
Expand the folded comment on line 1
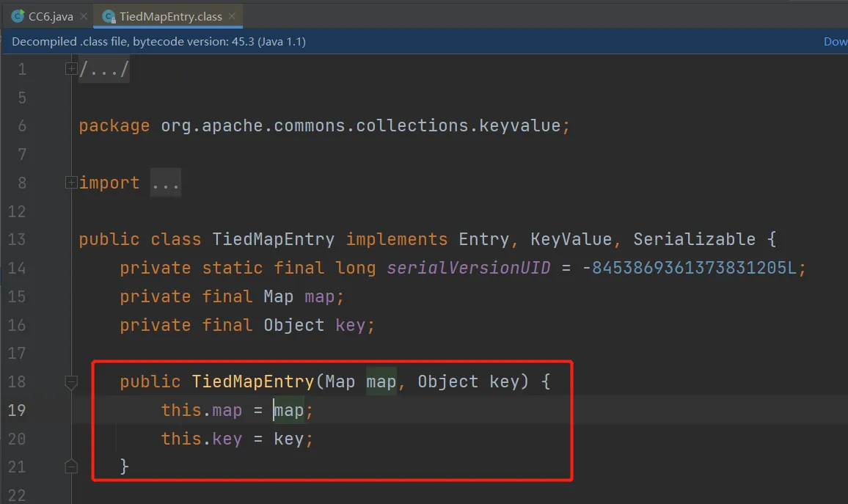coord(71,69)
